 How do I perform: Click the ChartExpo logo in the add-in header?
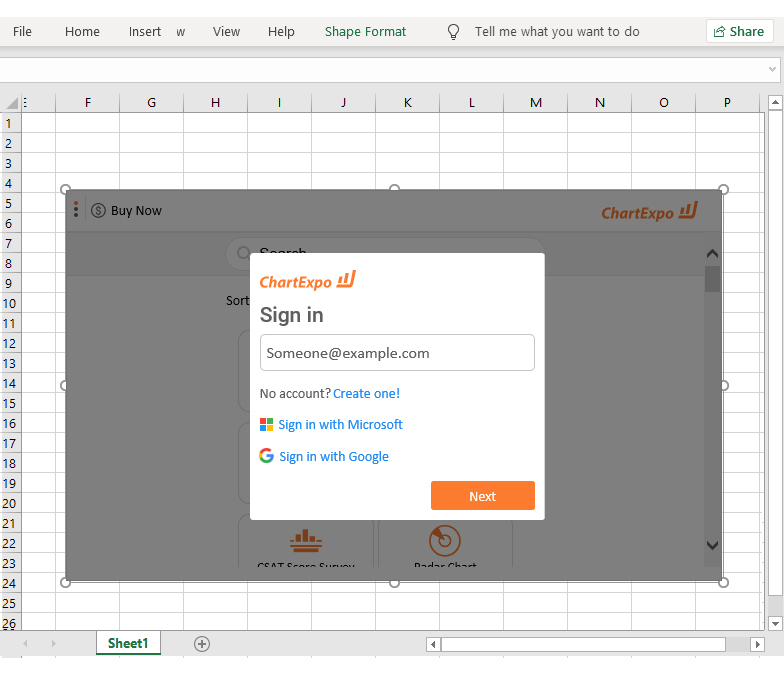click(649, 211)
